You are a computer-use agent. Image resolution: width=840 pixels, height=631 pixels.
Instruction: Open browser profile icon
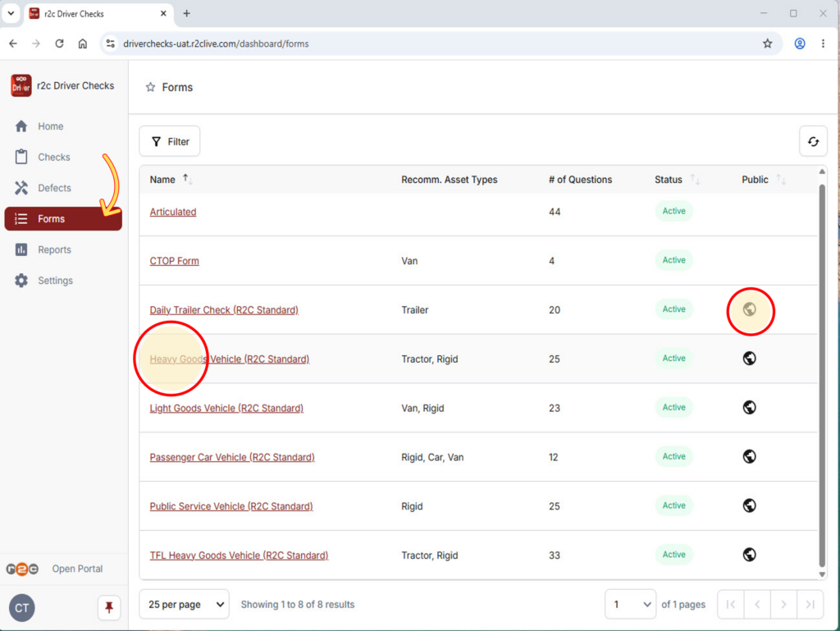point(800,44)
